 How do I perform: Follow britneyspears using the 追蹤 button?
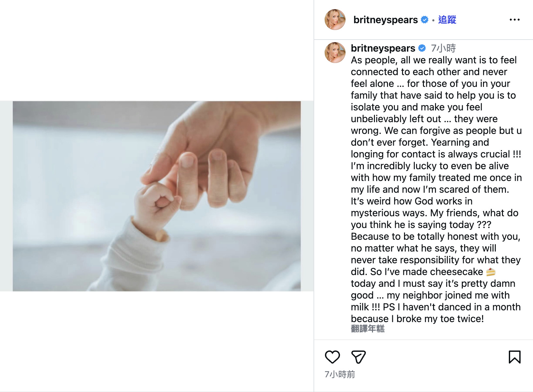pos(447,20)
